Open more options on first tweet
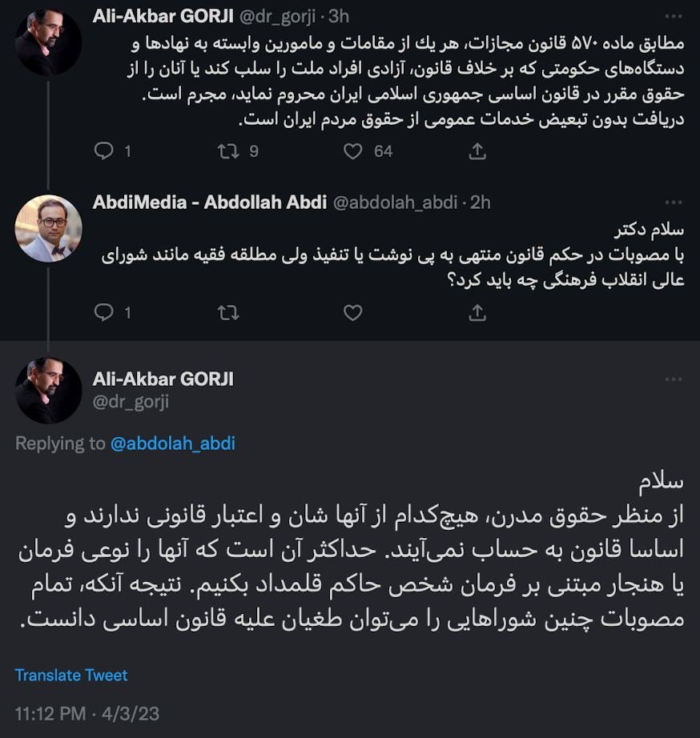This screenshot has width=700, height=738. coord(674,17)
